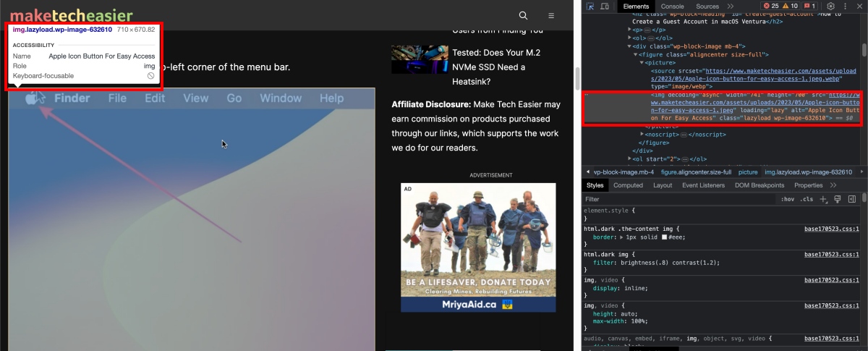Open the Computed tab
This screenshot has height=351, width=868.
628,185
